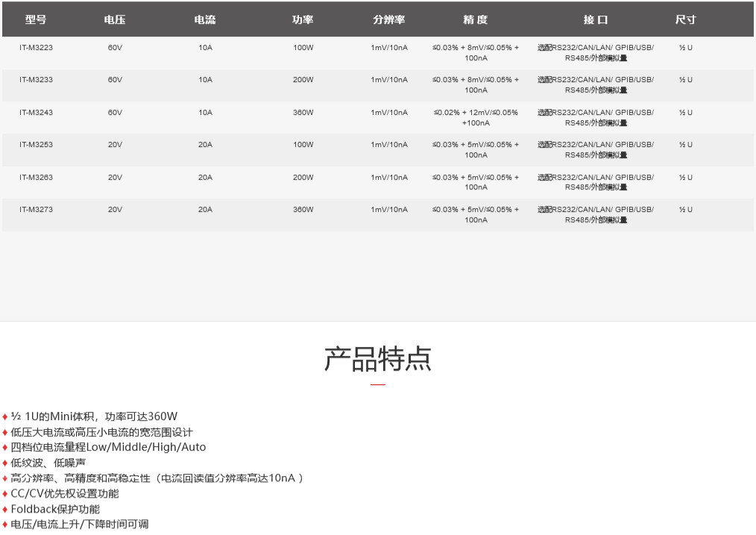Click the red diamond bullet before Foldback保护功能
Screen dimensions: 756x535
click(5, 510)
